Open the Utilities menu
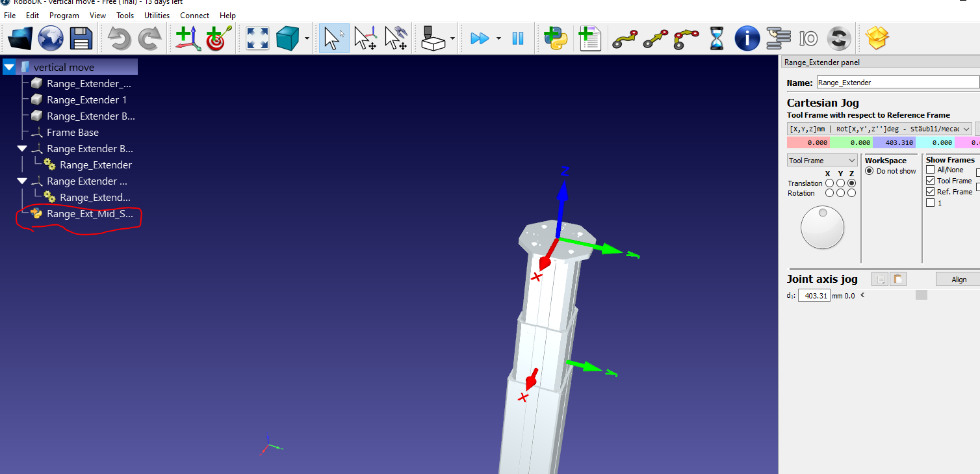 [157, 15]
